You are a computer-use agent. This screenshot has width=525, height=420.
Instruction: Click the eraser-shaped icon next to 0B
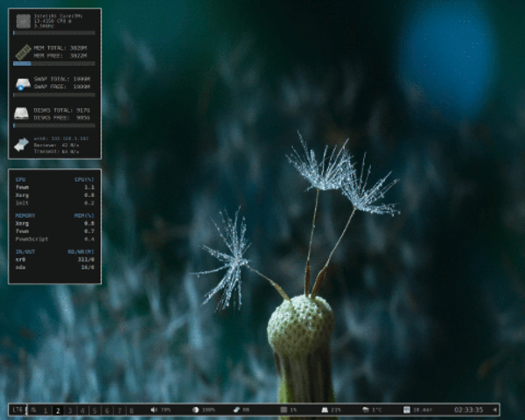click(237, 409)
